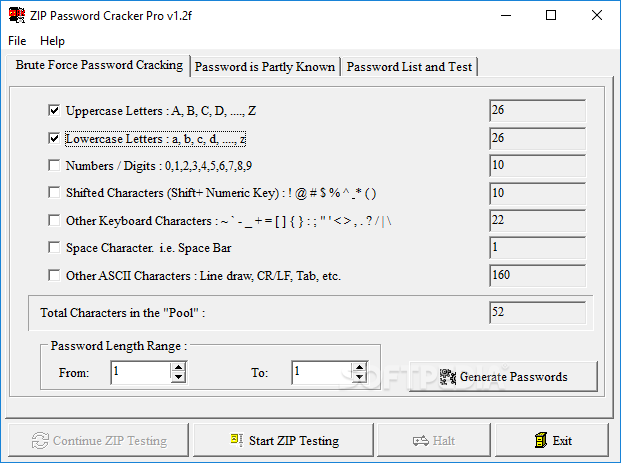Tick Other ASCII Characters checkbox
The width and height of the screenshot is (621, 463).
(54, 275)
